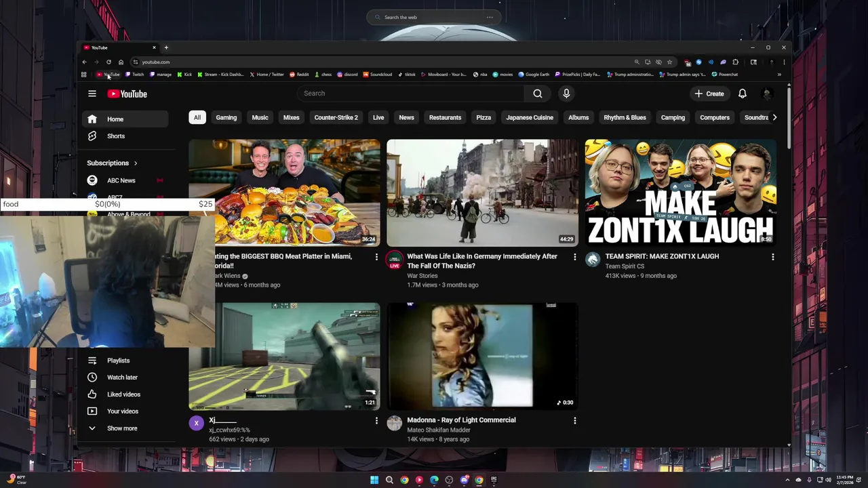Open taskbar search magnifier
The width and height of the screenshot is (868, 488).
point(389,480)
